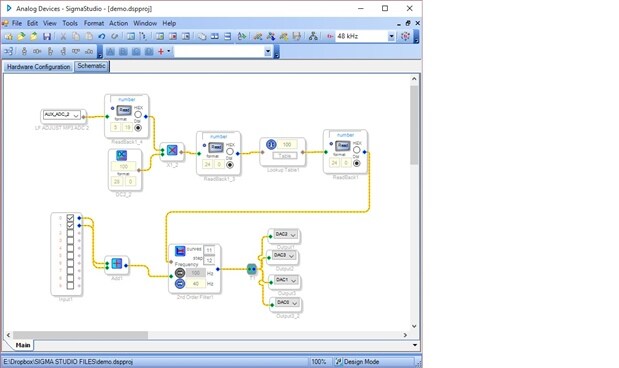
Task: Open the Tools menu
Action: 70,23
